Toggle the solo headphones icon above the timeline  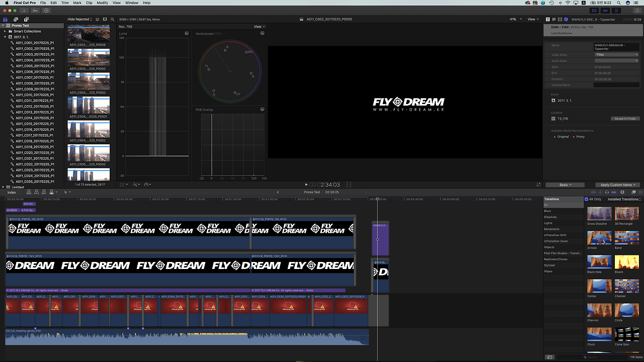click(x=607, y=192)
